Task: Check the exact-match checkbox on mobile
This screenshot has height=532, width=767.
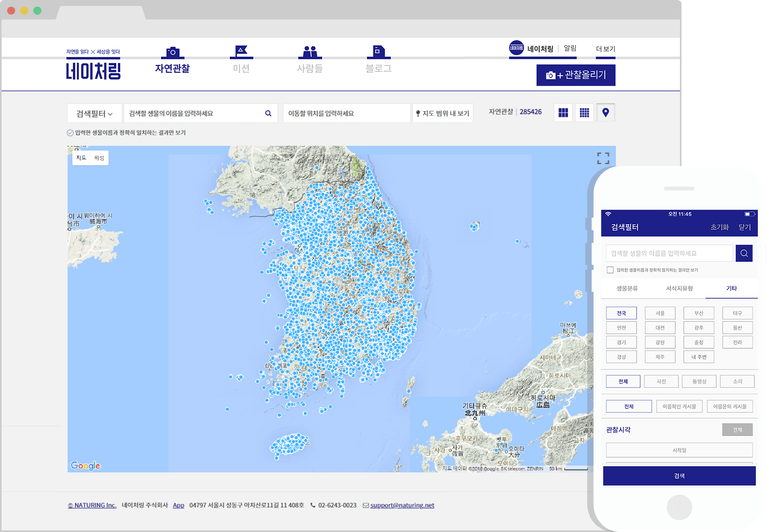Action: click(610, 270)
